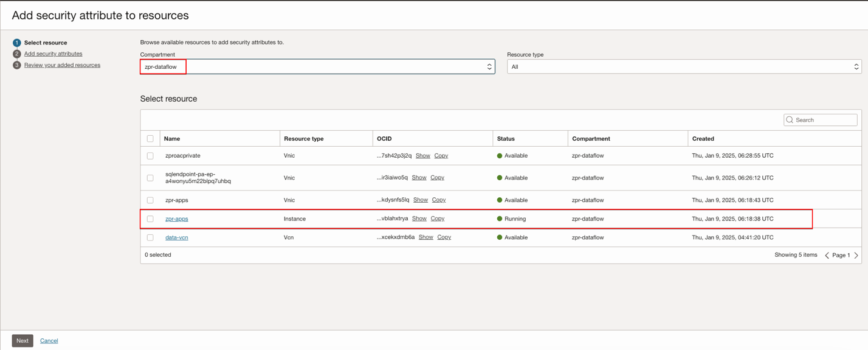Image resolution: width=868 pixels, height=350 pixels.
Task: Select the data-vcn row checkbox
Action: point(150,237)
